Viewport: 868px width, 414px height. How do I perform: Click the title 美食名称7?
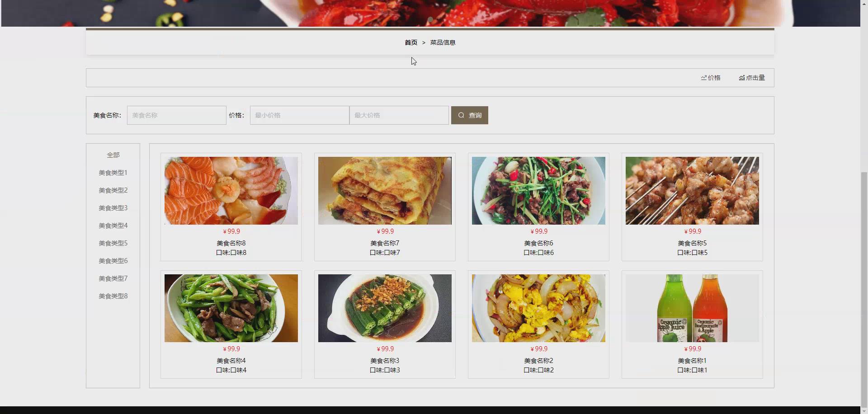385,243
